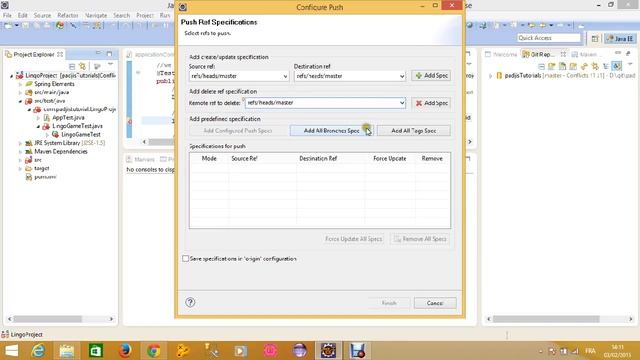Viewport: 640px width, 360px height.
Task: Open the Search menu
Action: coord(122,16)
